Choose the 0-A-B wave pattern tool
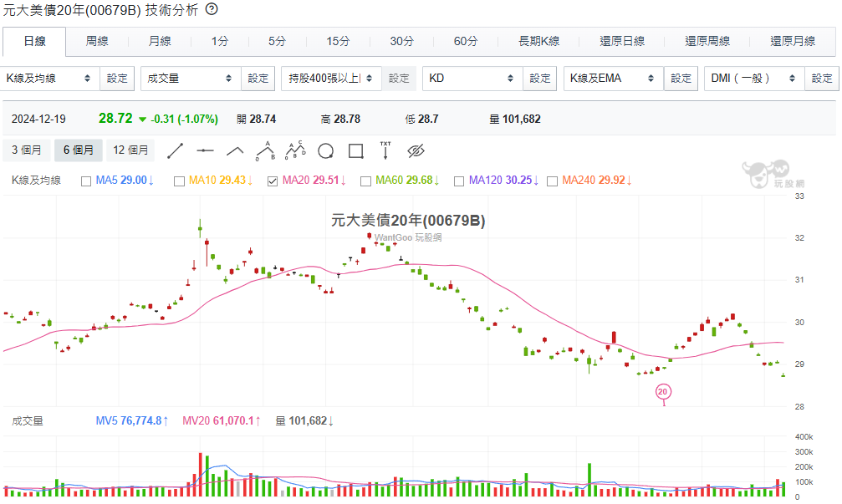 pos(265,150)
